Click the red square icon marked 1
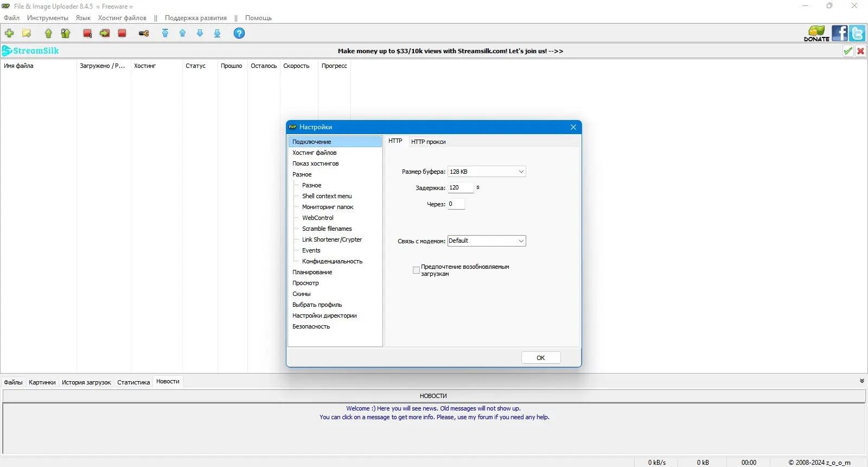The height and width of the screenshot is (467, 868). [x=87, y=33]
